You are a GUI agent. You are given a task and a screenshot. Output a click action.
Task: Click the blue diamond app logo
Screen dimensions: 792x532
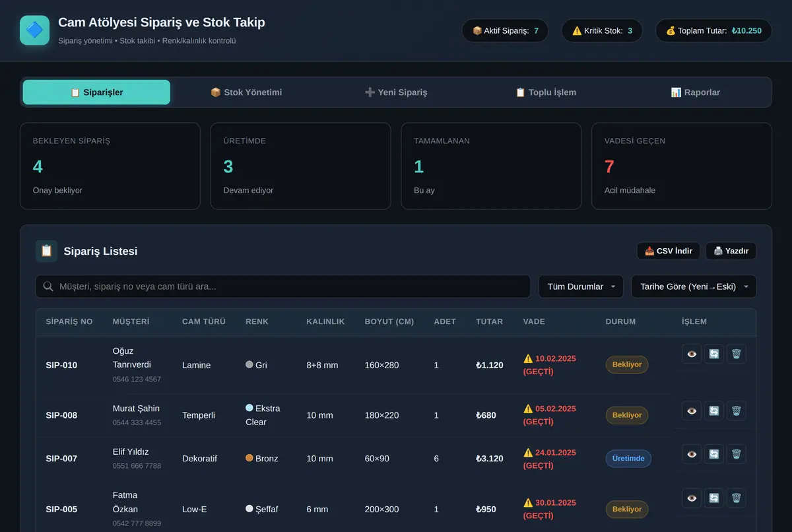point(34,30)
